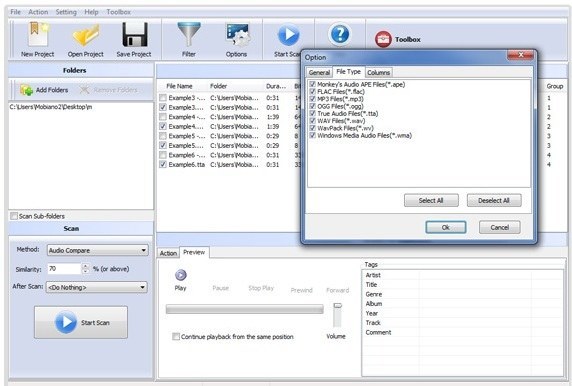Viewport: 572px width, 386px height.
Task: Click the large Start Scan button in the Scan panel
Action: point(81,322)
